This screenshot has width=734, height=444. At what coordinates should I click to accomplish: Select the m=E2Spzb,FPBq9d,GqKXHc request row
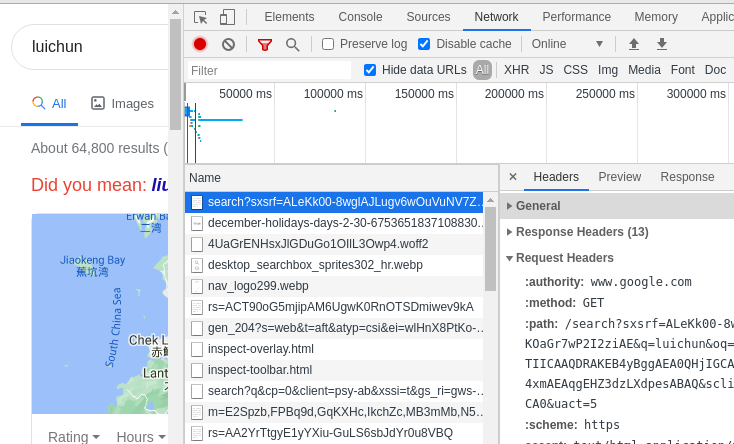334,412
